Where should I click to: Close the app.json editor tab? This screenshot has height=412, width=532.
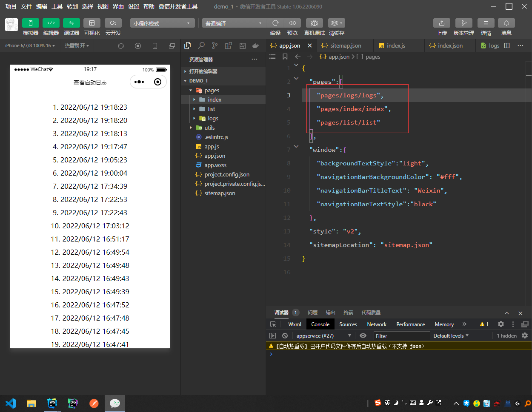310,45
